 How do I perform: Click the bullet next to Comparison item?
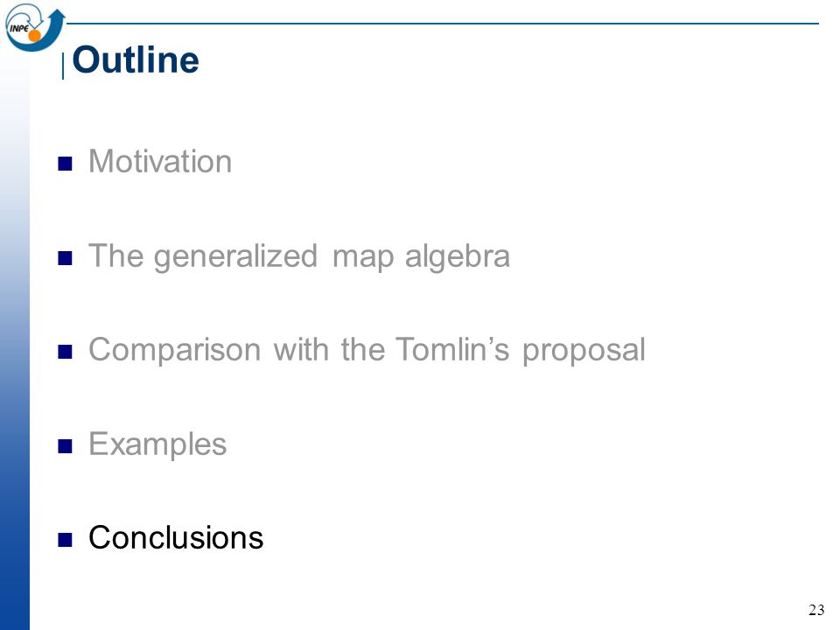point(65,352)
